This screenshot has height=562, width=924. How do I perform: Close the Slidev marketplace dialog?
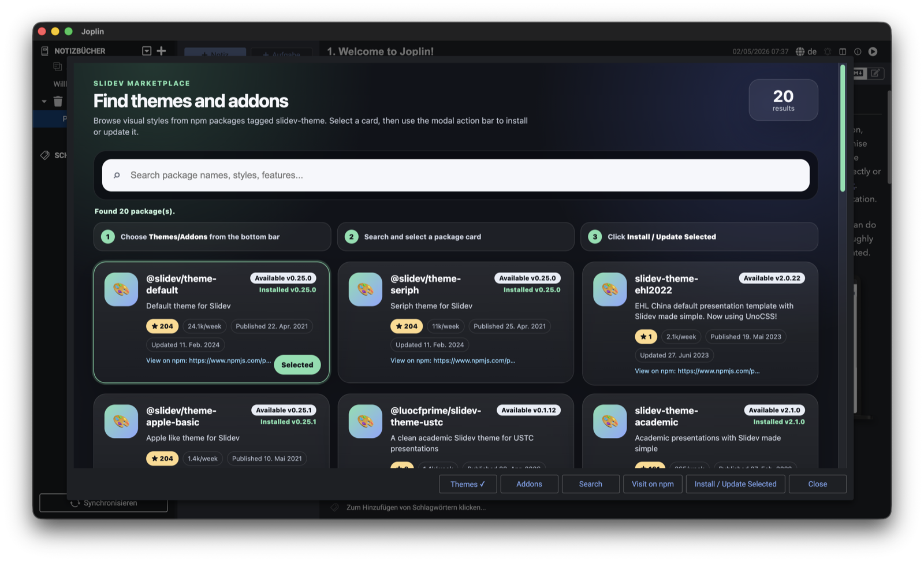pos(818,484)
